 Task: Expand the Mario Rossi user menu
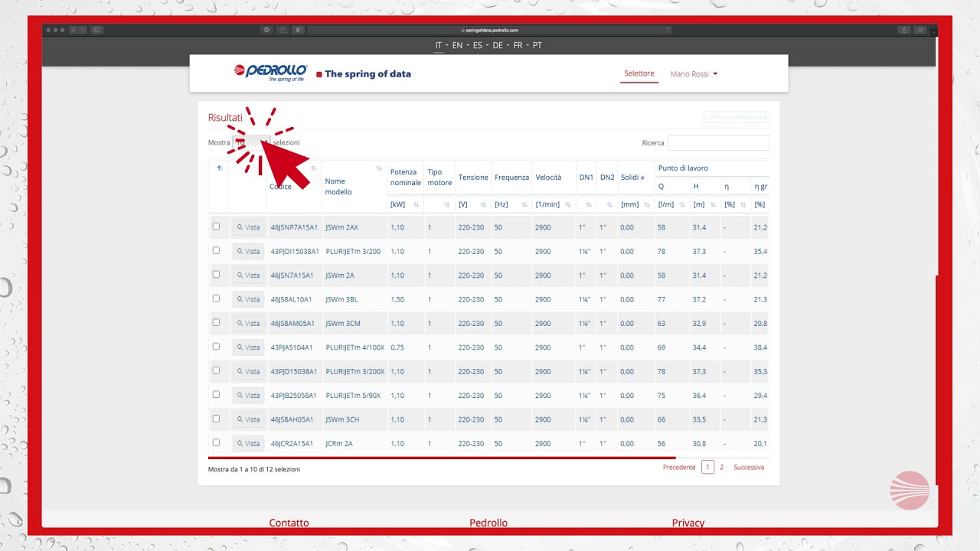coord(694,74)
